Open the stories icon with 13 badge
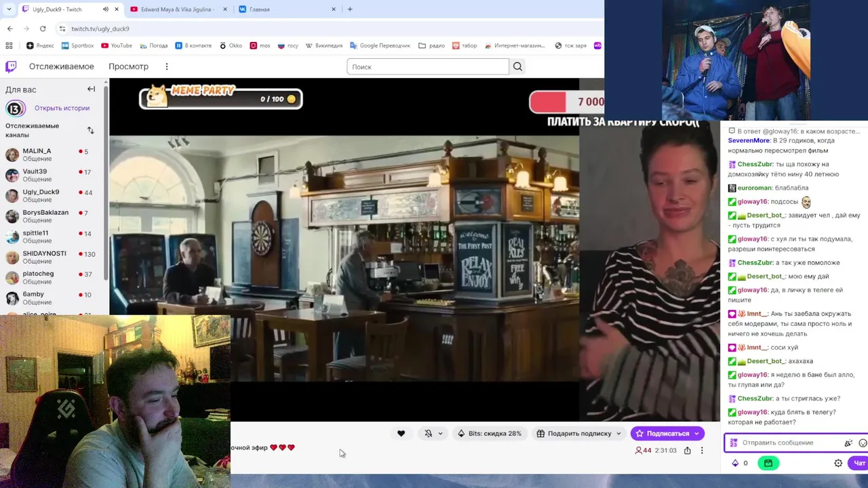 click(x=15, y=108)
